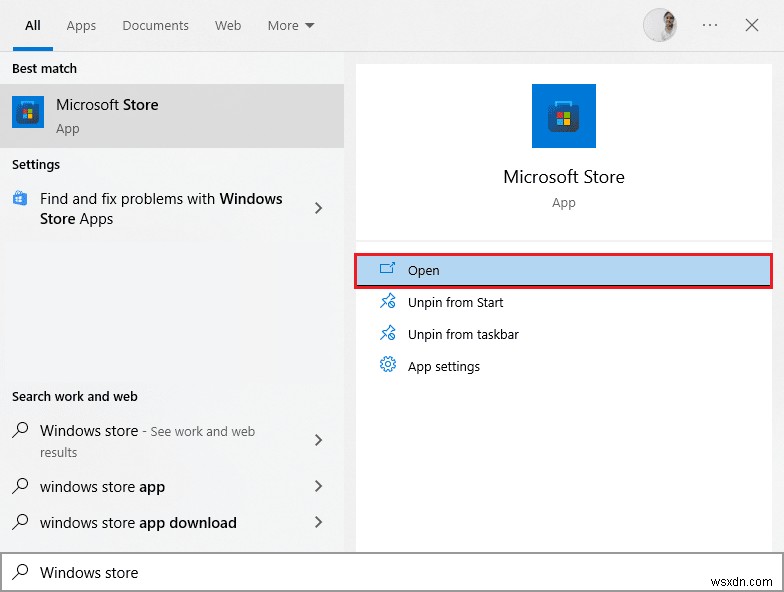Expand arrow for windows store app suggestion
Viewport: 784px width, 592px height.
tap(319, 487)
